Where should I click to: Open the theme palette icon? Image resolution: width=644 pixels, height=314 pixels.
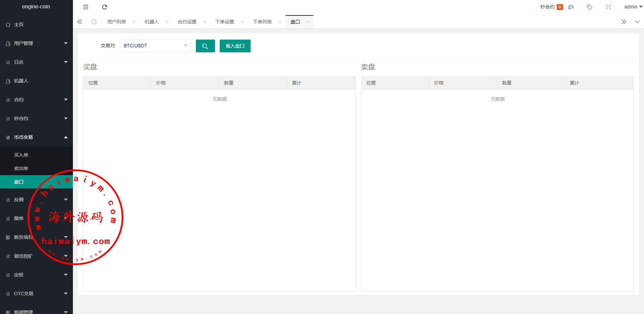click(571, 7)
